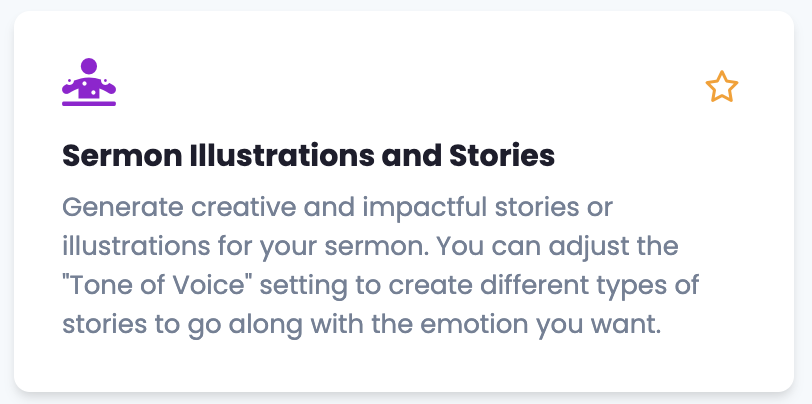Toggle the orange star outline on the card
Viewport: 812px width, 404px height.
[x=721, y=87]
